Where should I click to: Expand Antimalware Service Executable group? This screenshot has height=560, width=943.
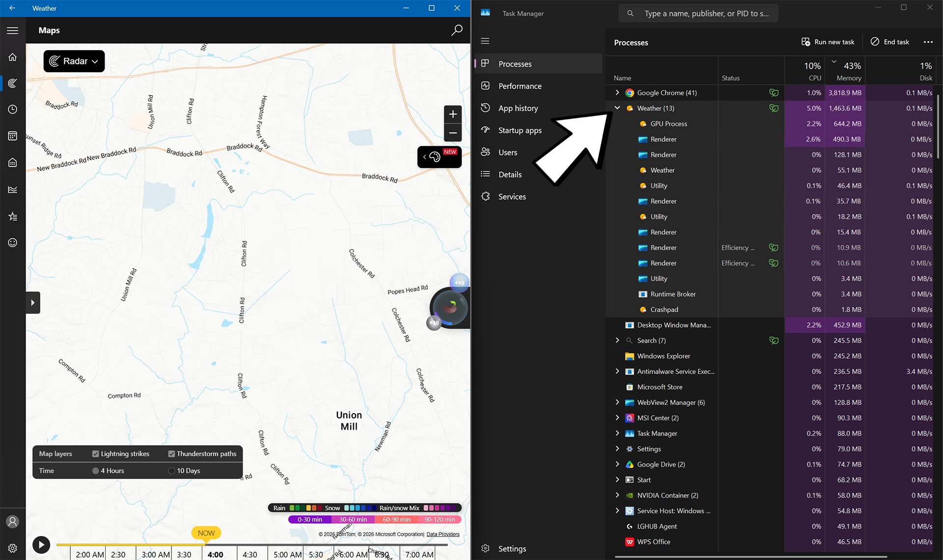[x=617, y=371]
